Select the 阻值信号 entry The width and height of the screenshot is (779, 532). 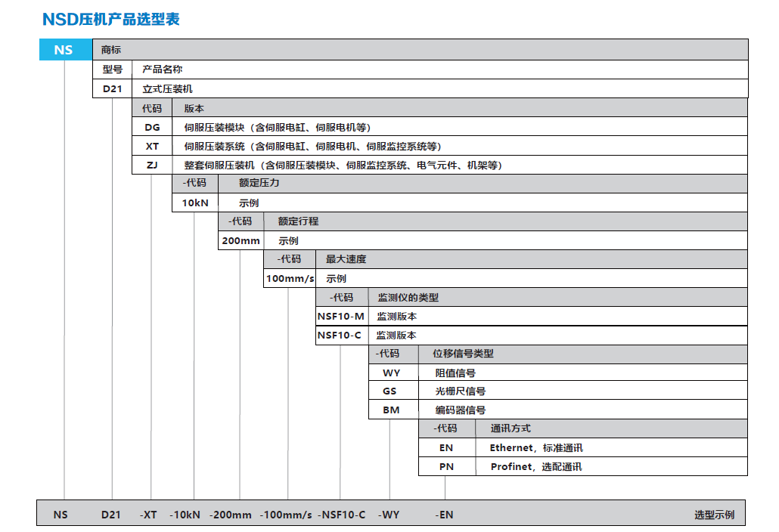pyautogui.click(x=455, y=373)
